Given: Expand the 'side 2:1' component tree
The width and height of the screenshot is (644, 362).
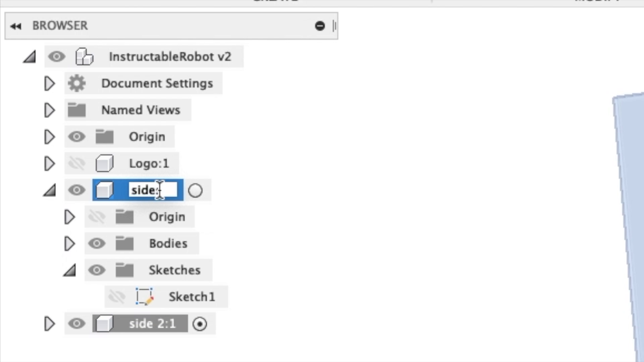Looking at the screenshot, I should tap(50, 323).
